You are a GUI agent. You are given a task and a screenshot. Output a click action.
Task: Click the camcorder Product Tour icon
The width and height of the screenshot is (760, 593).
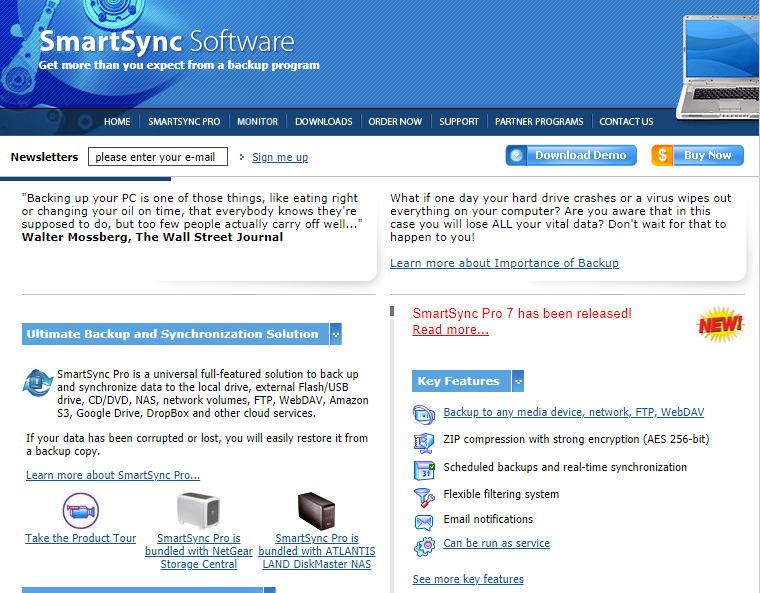pyautogui.click(x=80, y=511)
